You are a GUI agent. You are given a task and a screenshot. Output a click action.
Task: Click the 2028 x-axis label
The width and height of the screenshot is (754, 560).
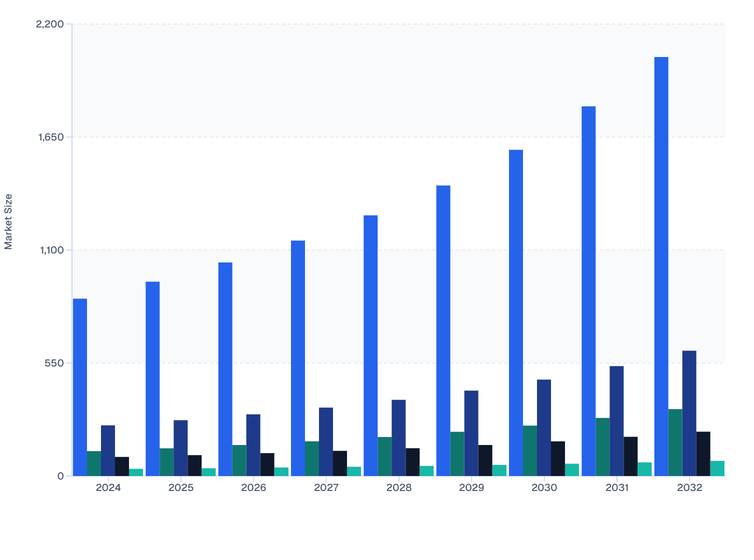pos(398,487)
